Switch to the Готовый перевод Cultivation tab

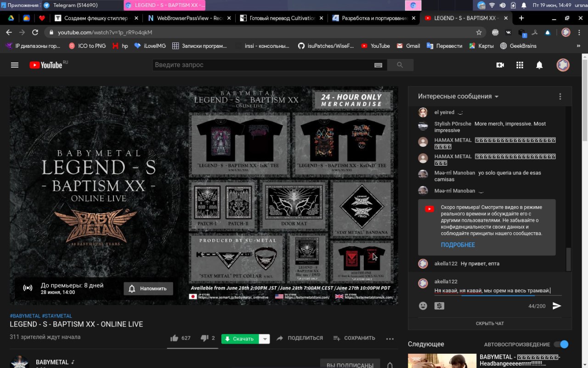[281, 18]
